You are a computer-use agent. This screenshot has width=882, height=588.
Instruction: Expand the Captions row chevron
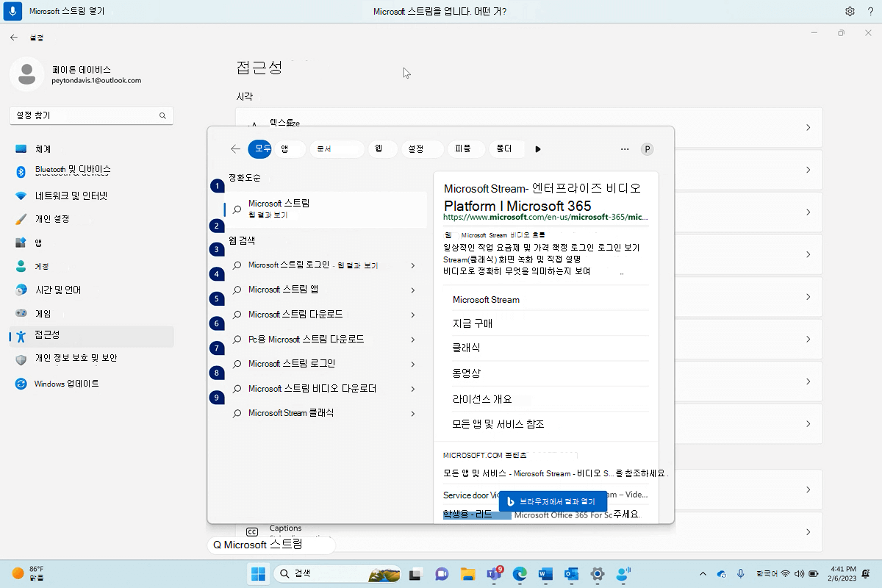[x=808, y=532]
